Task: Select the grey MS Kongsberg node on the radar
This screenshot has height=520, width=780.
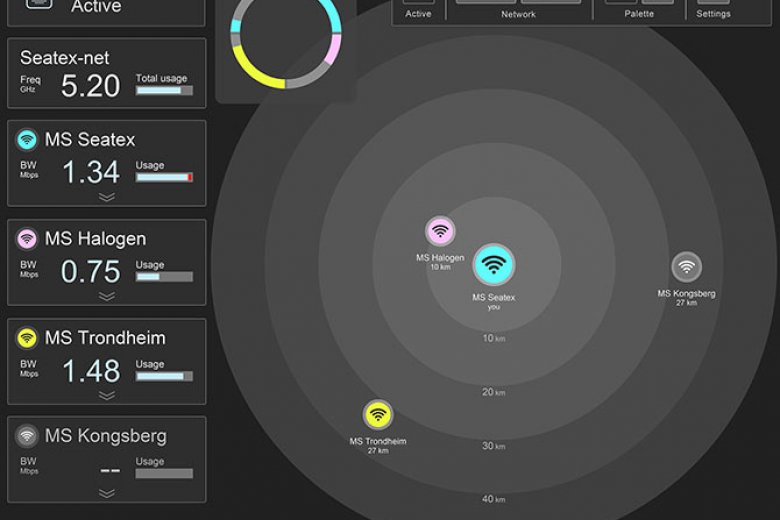Action: 686,267
